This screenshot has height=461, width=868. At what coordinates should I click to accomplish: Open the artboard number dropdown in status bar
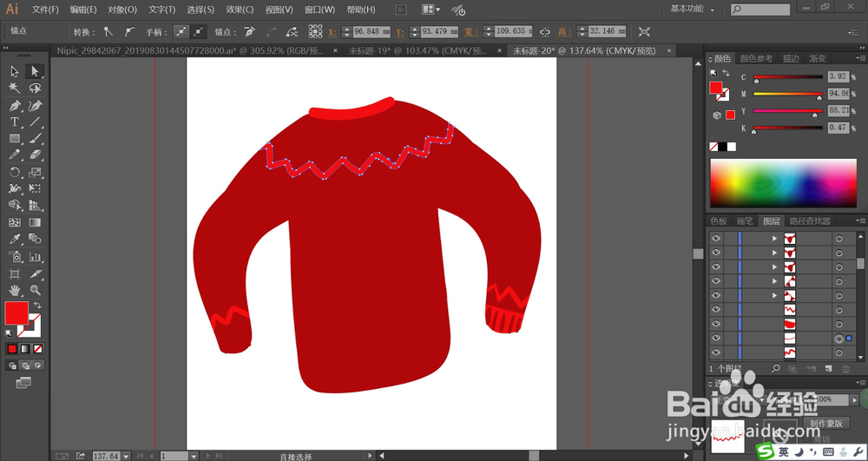click(194, 456)
